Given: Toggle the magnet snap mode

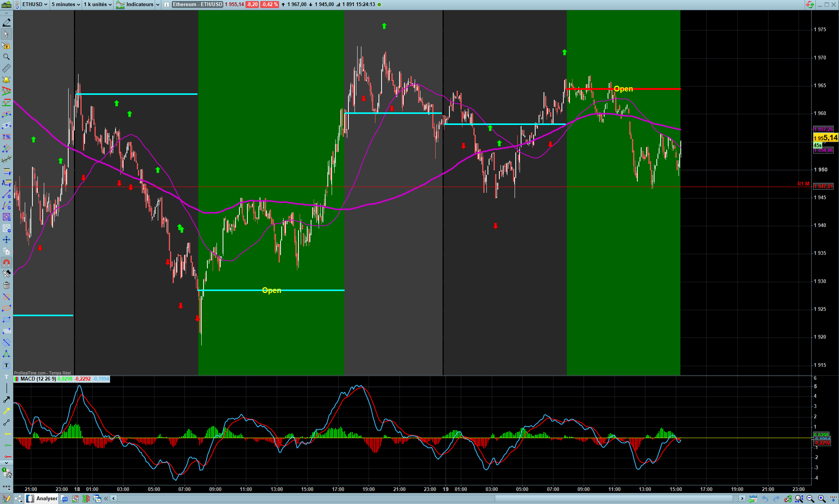Looking at the screenshot, I should tap(6, 262).
